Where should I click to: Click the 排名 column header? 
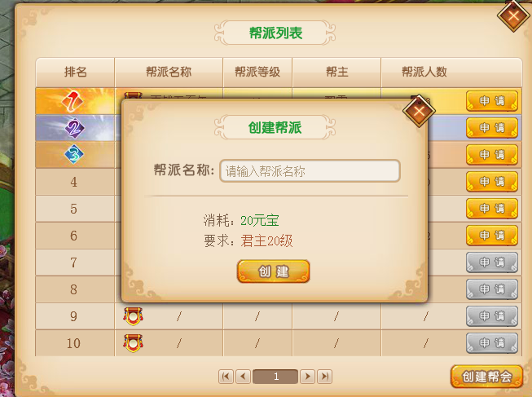click(x=75, y=72)
